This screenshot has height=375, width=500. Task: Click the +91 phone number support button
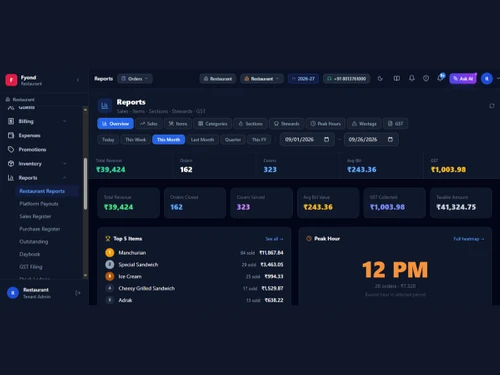click(x=346, y=79)
